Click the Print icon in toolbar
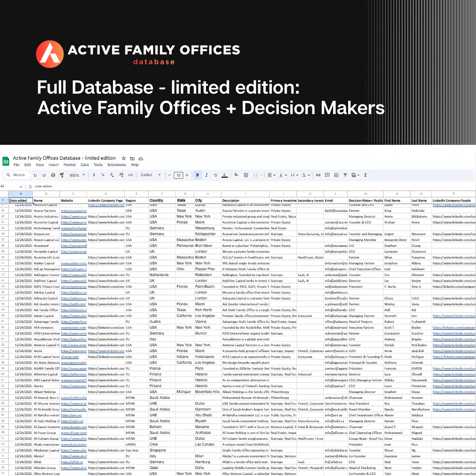The image size is (476, 476). coord(53,175)
